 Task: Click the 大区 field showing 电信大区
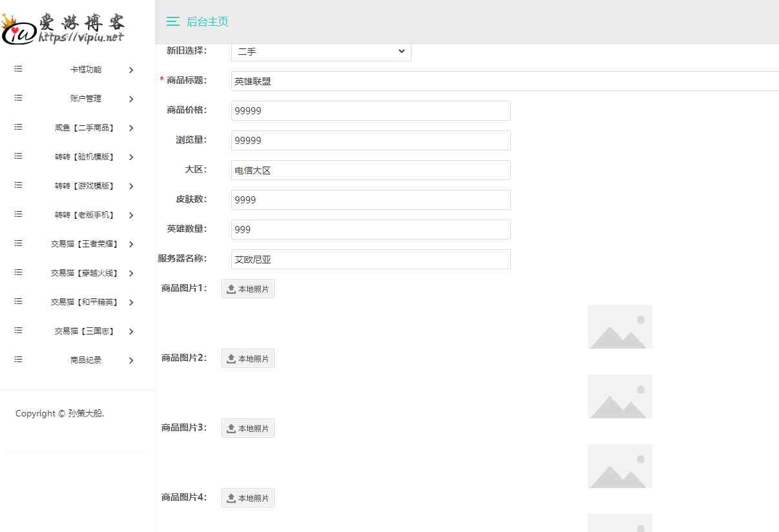pos(371,170)
